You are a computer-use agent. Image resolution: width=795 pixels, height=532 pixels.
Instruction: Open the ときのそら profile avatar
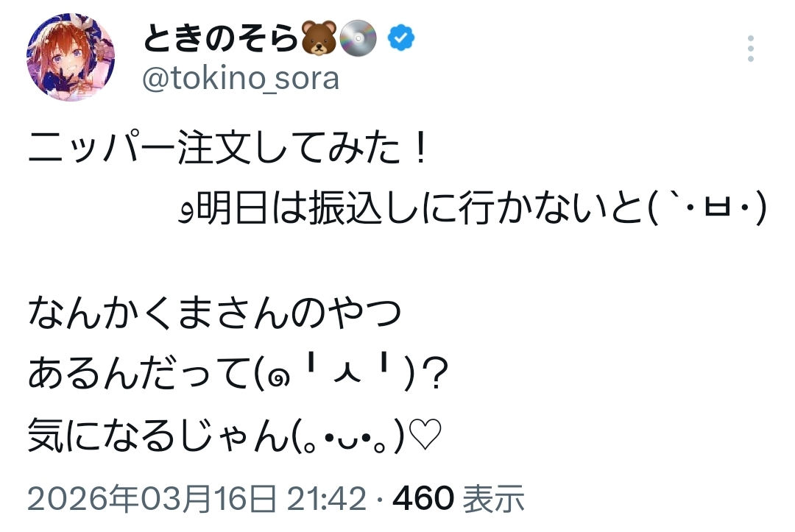71,57
